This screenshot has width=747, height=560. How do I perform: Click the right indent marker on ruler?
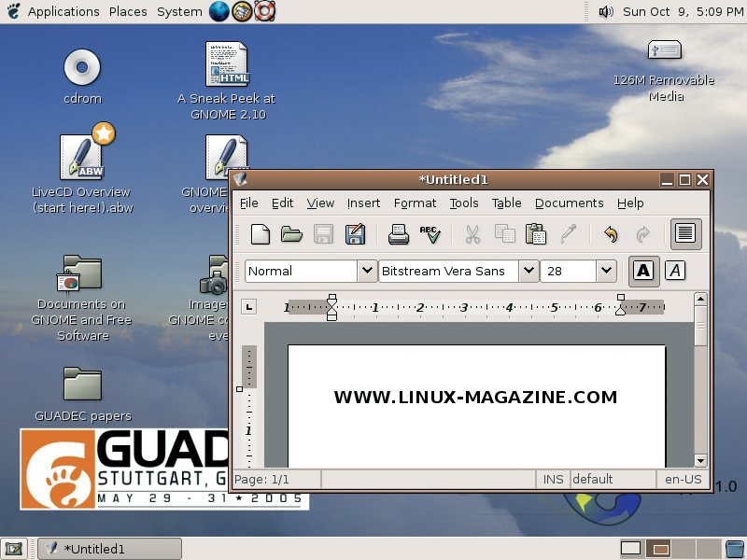(x=620, y=305)
